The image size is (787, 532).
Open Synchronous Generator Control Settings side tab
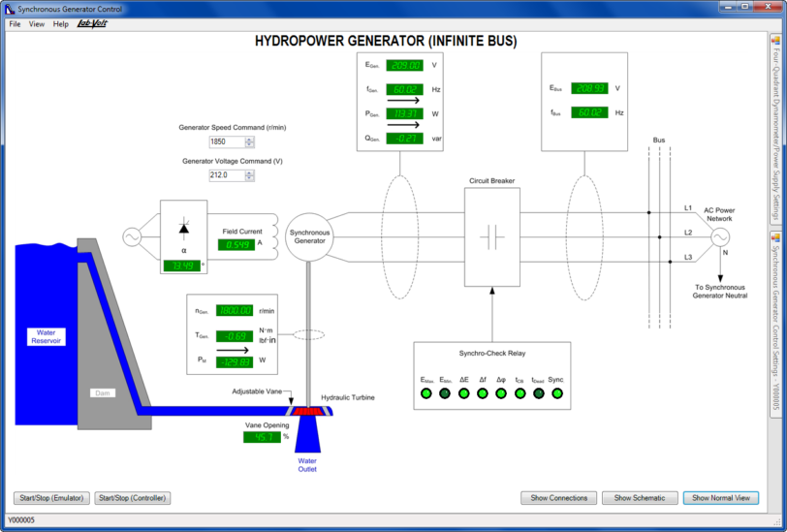point(776,324)
